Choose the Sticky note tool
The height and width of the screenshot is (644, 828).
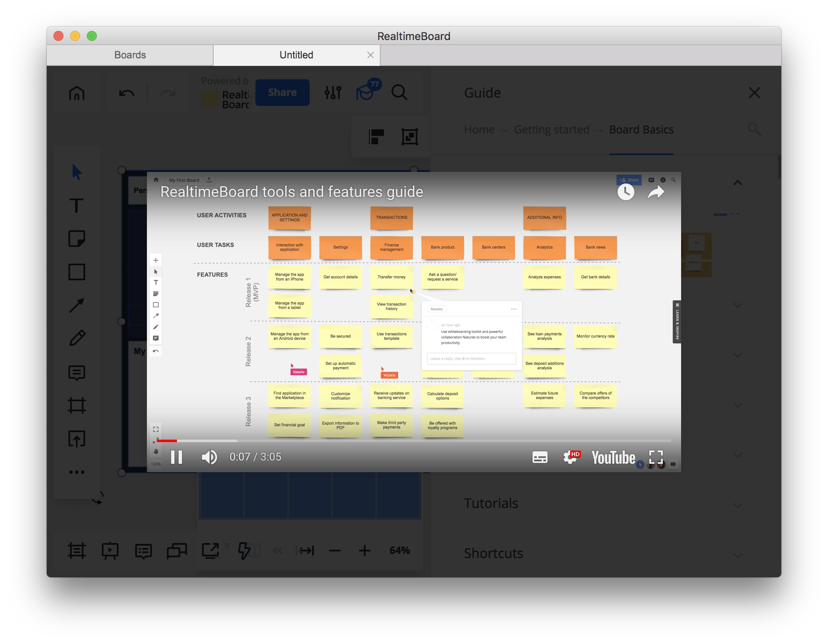[77, 239]
